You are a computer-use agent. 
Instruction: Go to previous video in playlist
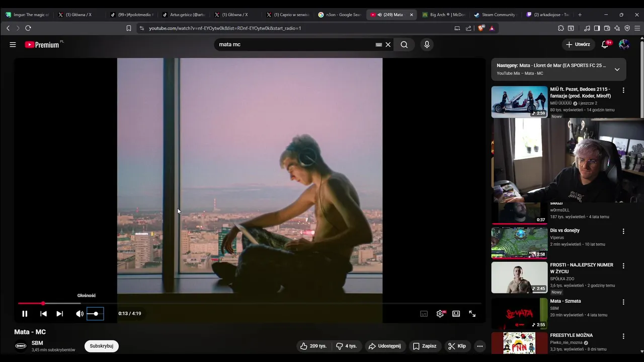click(x=43, y=314)
